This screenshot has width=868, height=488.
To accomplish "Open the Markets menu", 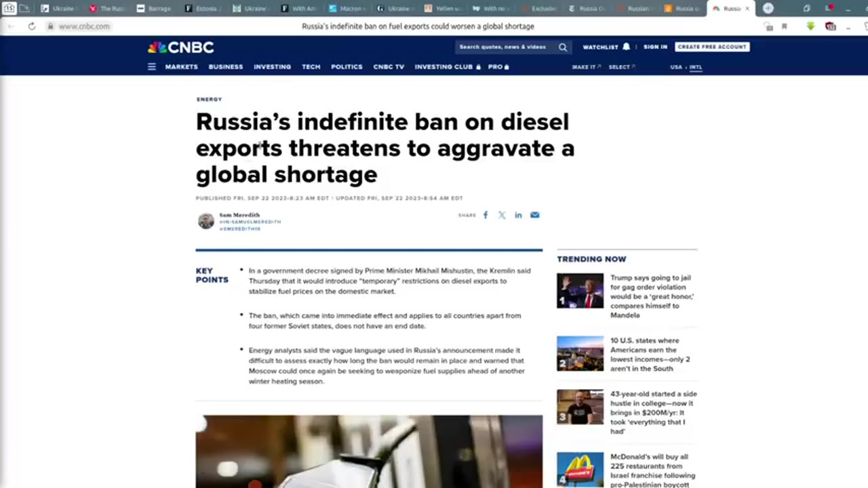I will (x=182, y=67).
